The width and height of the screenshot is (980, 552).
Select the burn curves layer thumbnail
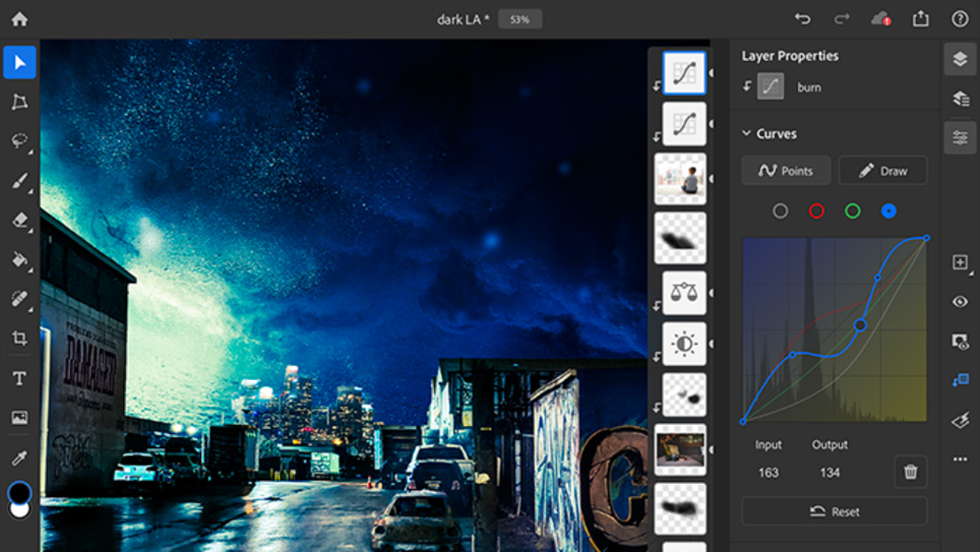684,73
